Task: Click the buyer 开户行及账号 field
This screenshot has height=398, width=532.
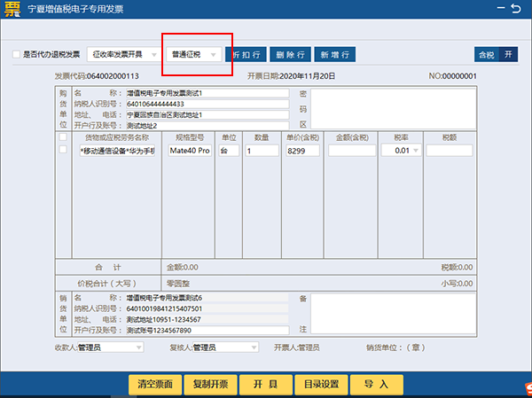Action: pyautogui.click(x=207, y=126)
